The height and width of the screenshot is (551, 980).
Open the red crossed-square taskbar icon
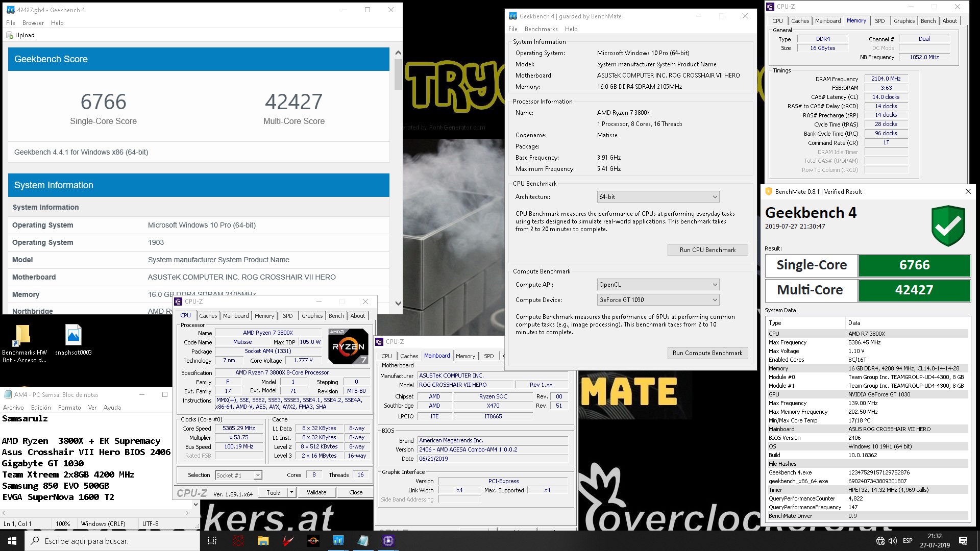coord(238,541)
